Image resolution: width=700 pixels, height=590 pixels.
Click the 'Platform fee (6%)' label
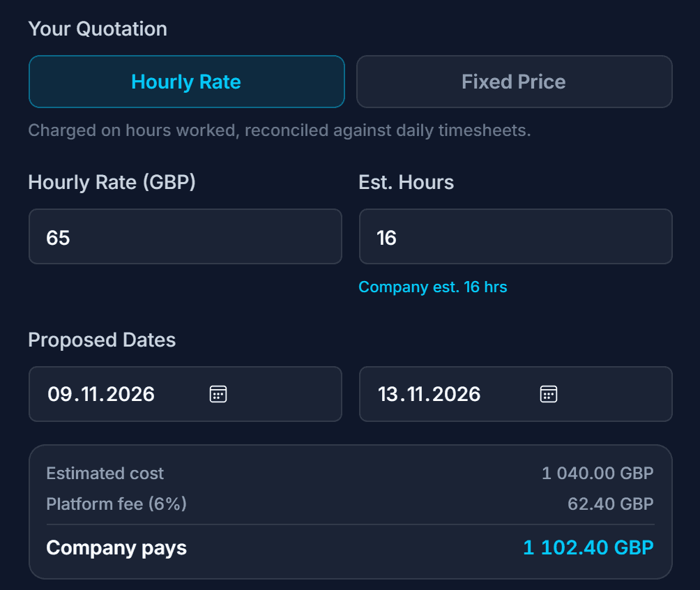coord(116,504)
